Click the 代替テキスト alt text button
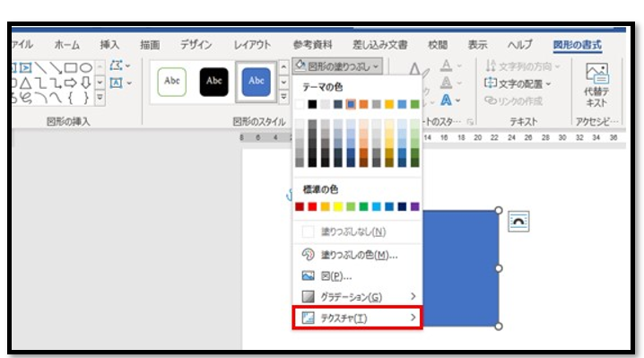 596,85
